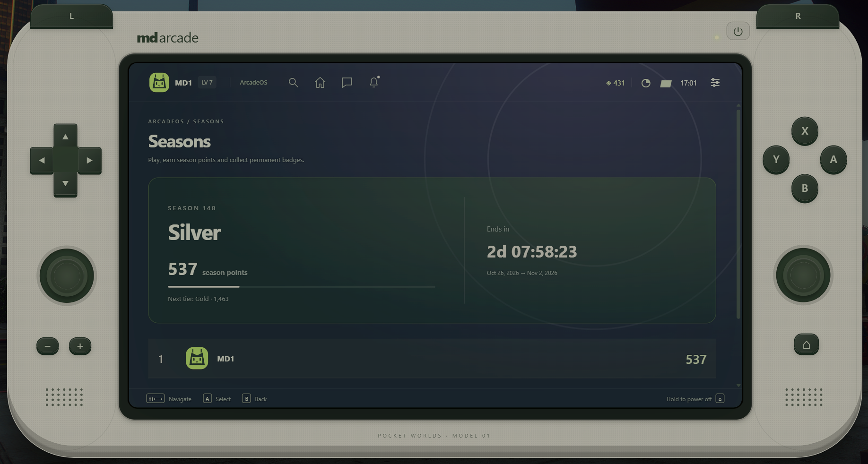Viewport: 868px width, 464px height.
Task: Click the md arcade logo
Action: [x=167, y=38]
